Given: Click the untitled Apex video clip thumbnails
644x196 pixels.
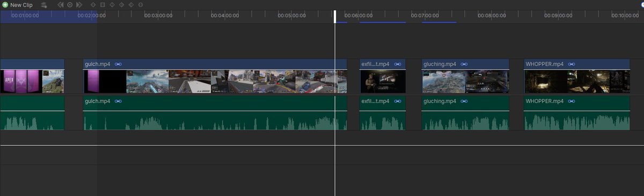Looking at the screenshot, I should [x=32, y=81].
